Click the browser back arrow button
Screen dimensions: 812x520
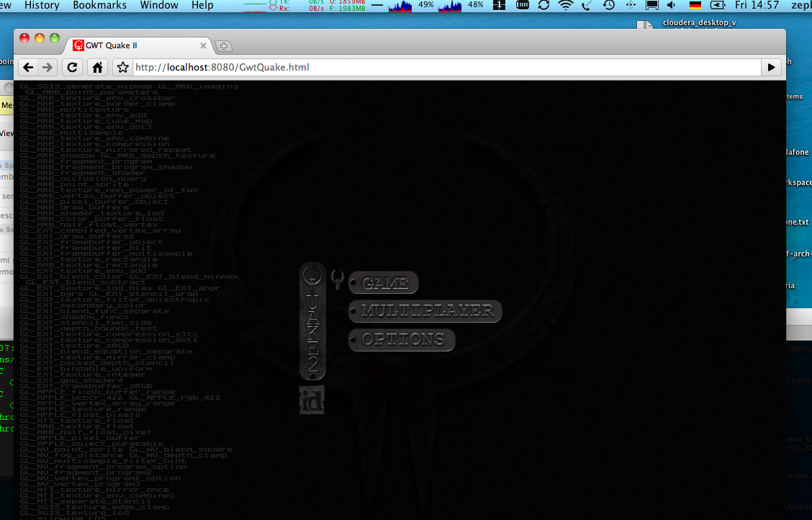[x=28, y=68]
